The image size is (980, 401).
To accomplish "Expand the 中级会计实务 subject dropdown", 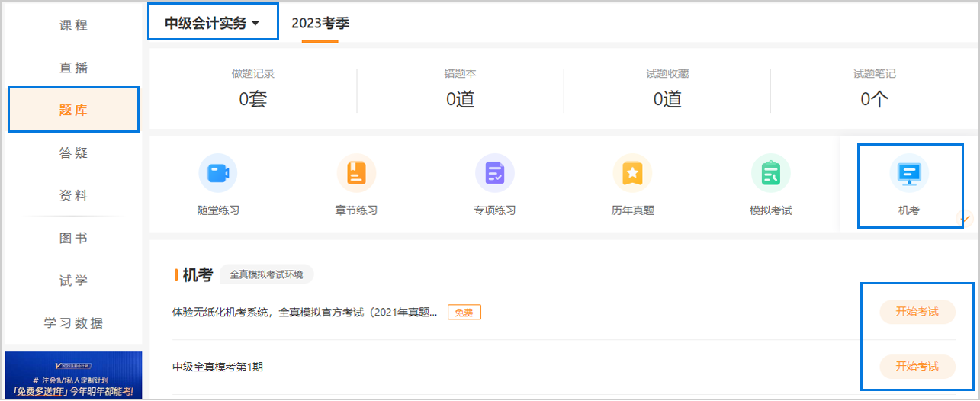I will point(212,23).
